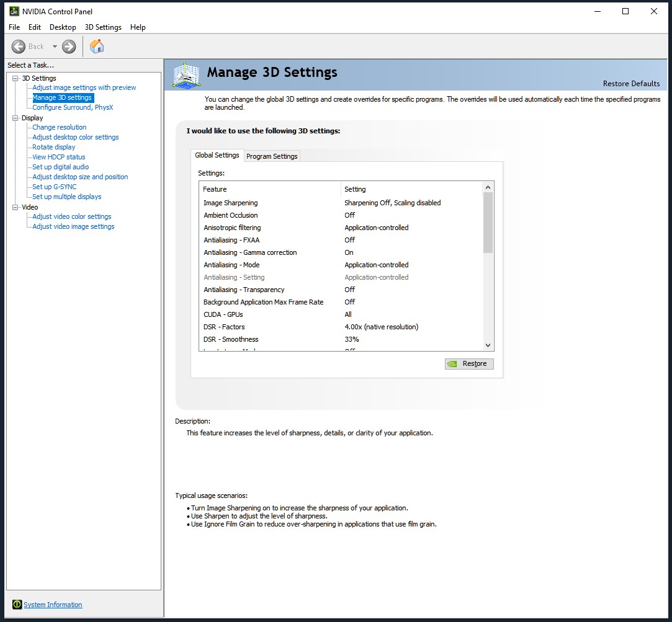Select the DSR - Factors row
The width and height of the screenshot is (672, 622).
coord(341,327)
